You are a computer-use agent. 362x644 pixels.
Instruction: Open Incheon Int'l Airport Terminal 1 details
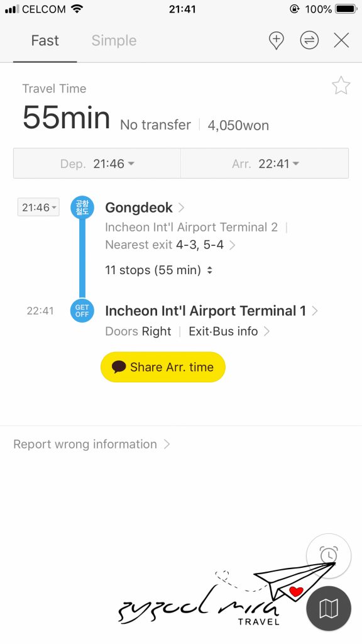tap(211, 311)
